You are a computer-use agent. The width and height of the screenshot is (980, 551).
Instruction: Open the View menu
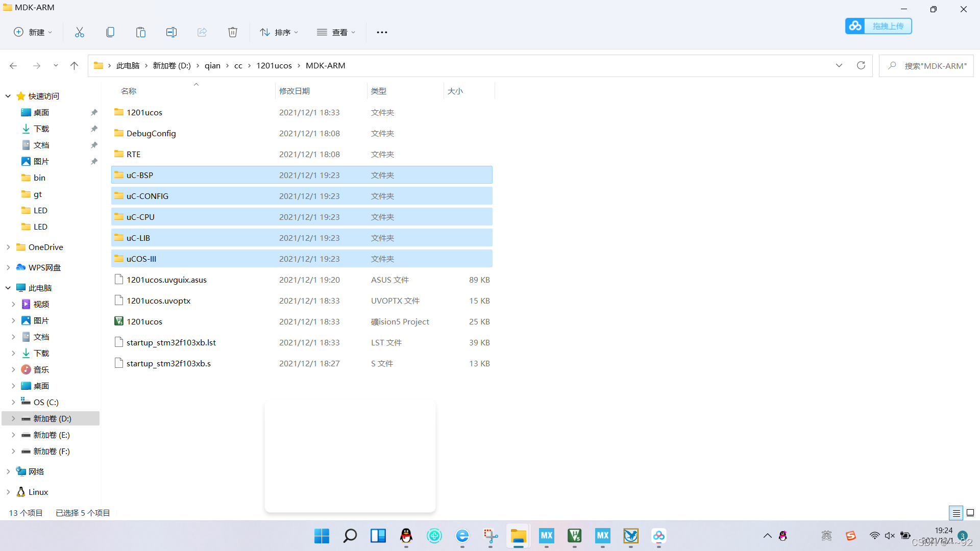pos(336,32)
